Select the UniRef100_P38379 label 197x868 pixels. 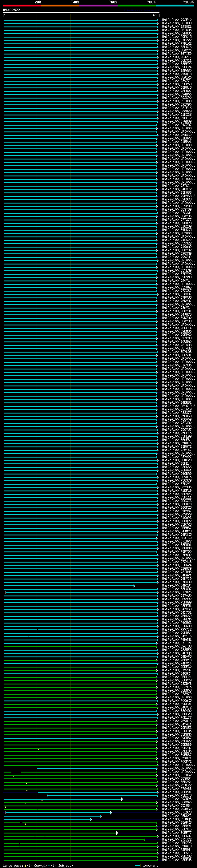pyautogui.click(x=176, y=481)
